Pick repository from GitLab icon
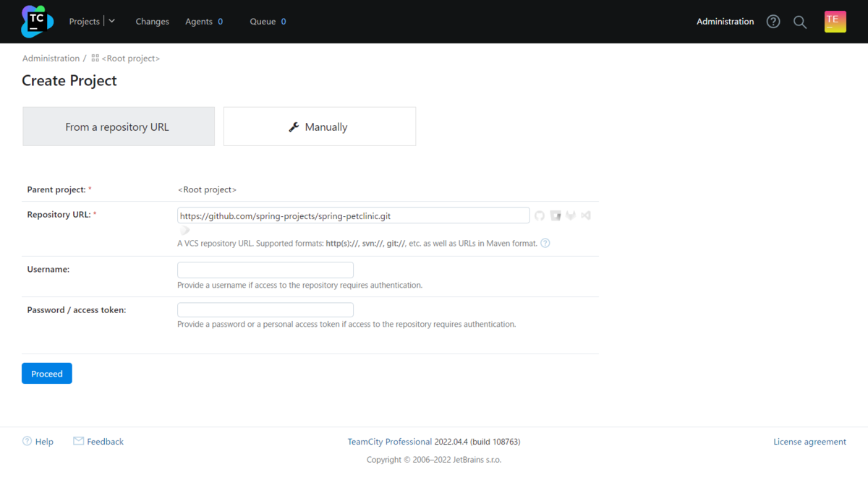Screen dimensions: 868x488 click(x=571, y=215)
